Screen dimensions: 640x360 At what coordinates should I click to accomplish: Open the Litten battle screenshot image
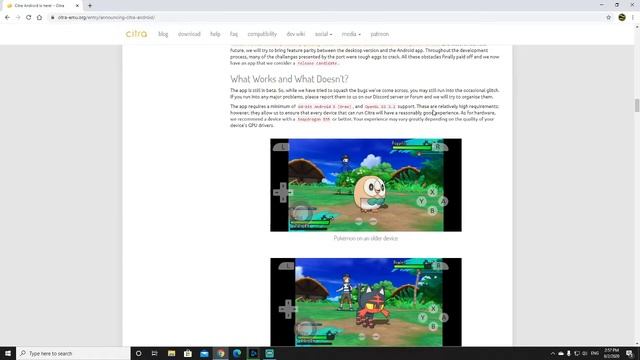point(366,302)
